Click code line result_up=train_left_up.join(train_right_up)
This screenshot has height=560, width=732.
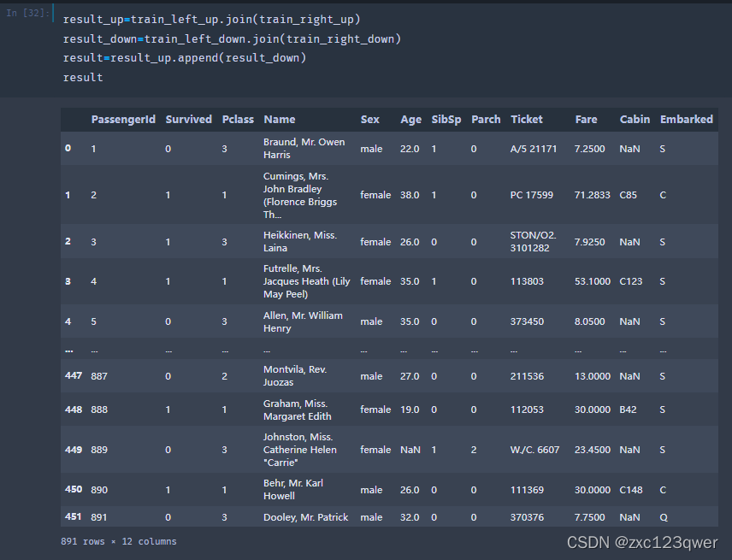[211, 20]
